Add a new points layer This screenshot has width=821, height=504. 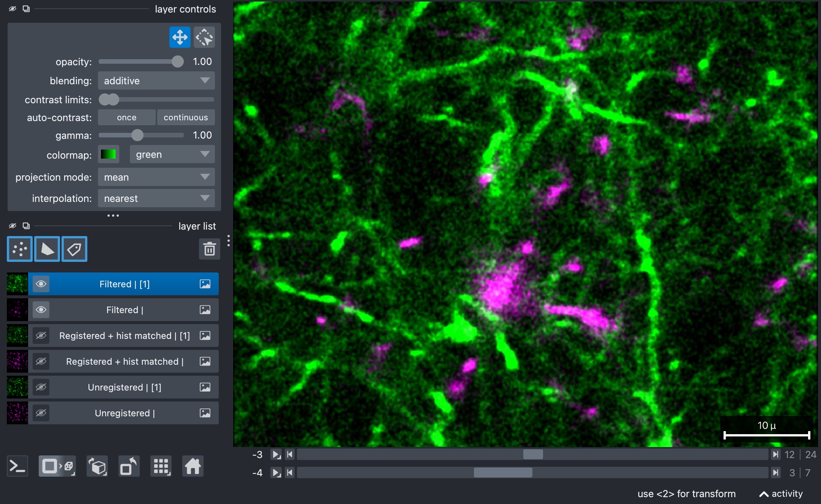20,249
